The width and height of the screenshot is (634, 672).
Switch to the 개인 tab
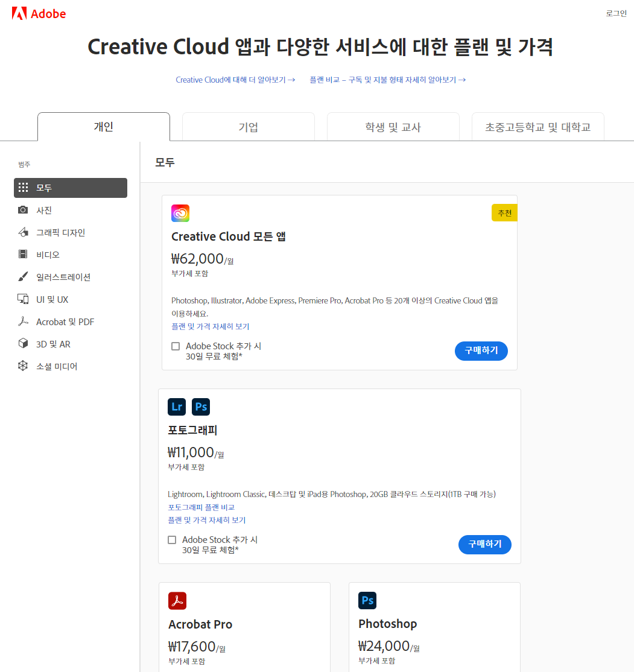104,127
